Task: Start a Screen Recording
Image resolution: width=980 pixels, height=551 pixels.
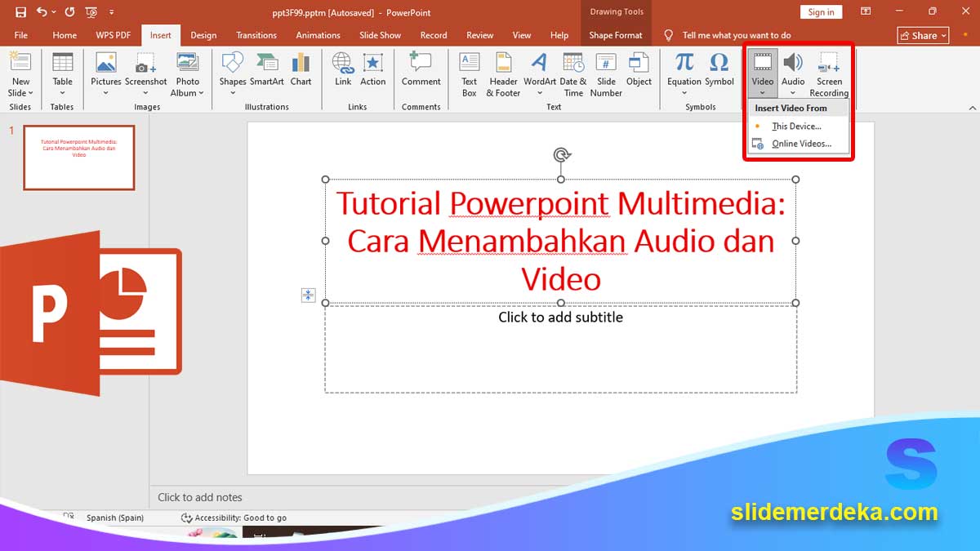Action: (x=829, y=74)
